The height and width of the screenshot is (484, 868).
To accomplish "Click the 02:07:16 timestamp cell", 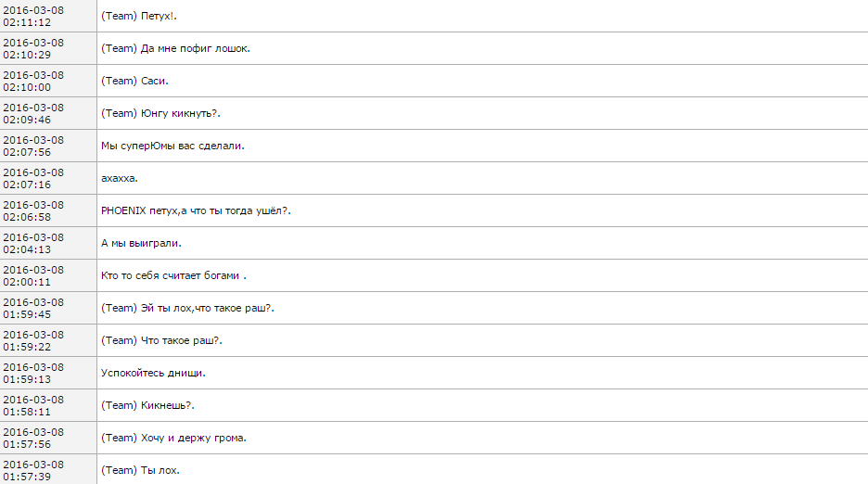I will [x=33, y=178].
